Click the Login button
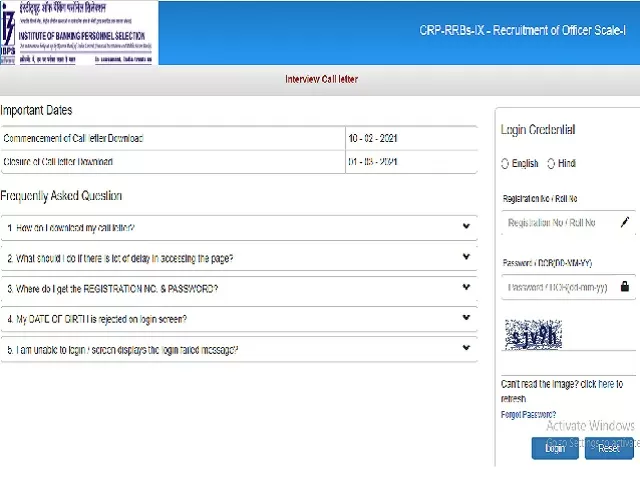 pyautogui.click(x=554, y=448)
